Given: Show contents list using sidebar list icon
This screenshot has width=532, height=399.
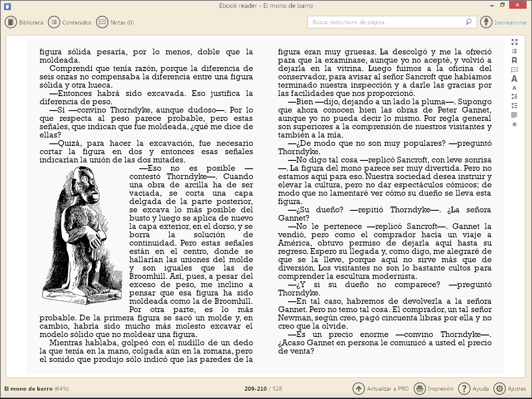Looking at the screenshot, I should click(515, 51).
